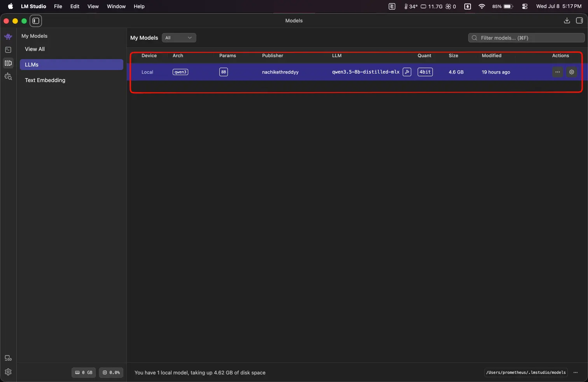The image size is (588, 382).
Task: Click the CPU usage 0.0% indicator
Action: tap(111, 373)
